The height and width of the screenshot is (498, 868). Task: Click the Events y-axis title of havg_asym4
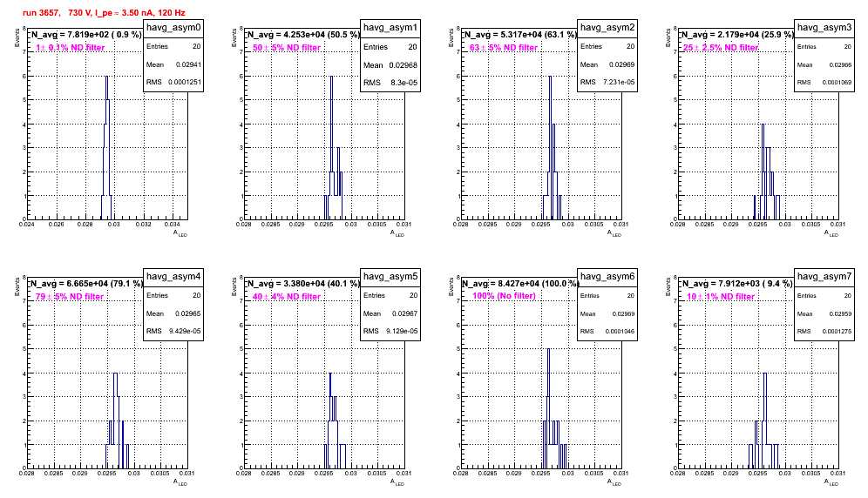coord(17,286)
